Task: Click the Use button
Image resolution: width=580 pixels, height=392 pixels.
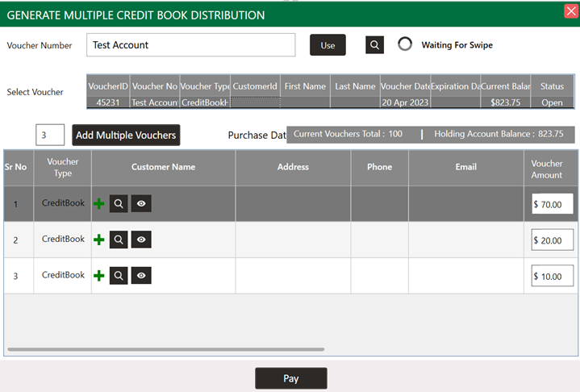Action: tap(328, 45)
